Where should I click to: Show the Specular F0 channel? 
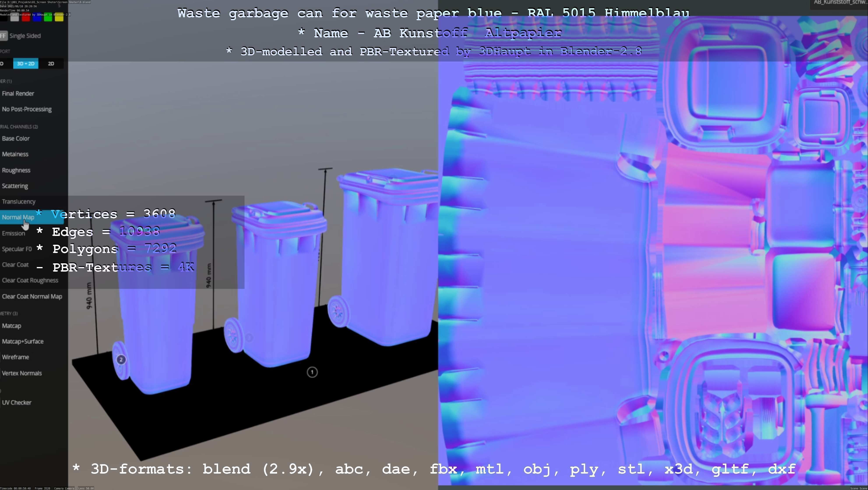pos(16,249)
